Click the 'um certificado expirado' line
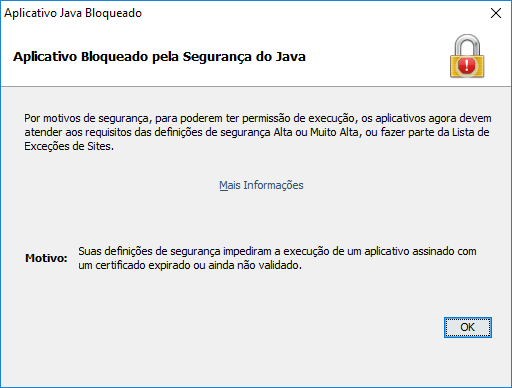Image resolution: width=512 pixels, height=388 pixels. coord(190,266)
